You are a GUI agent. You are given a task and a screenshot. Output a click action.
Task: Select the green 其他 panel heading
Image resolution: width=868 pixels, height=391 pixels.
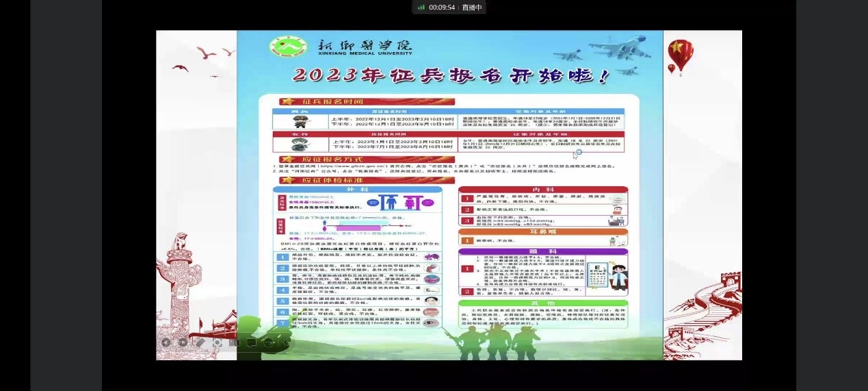coord(542,303)
